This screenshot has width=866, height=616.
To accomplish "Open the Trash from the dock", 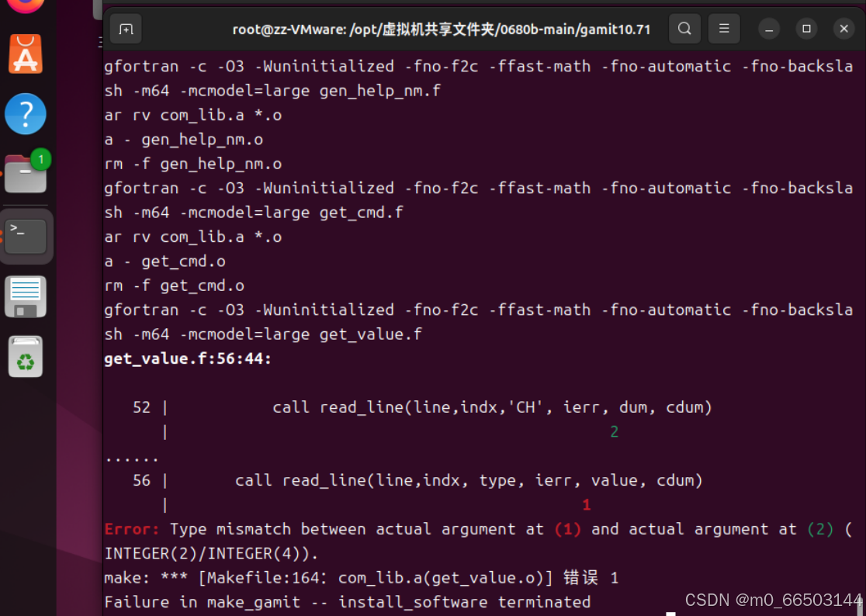I will 26,356.
